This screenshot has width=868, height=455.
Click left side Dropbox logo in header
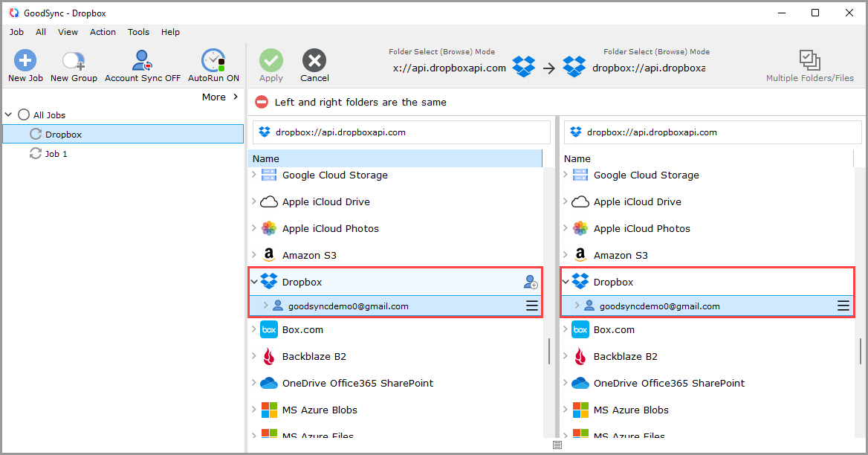point(524,67)
